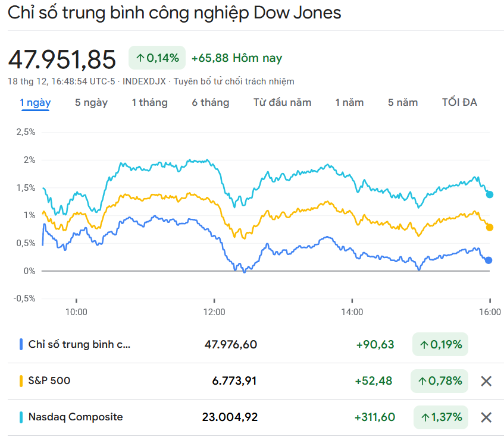504x437 pixels.
Task: Click the blue Dow Jones legend marker
Action: point(21,344)
